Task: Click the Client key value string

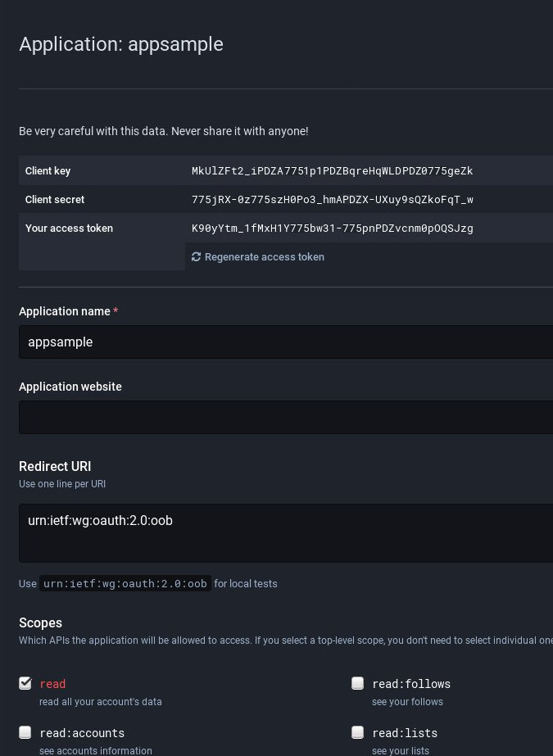Action: tap(332, 171)
